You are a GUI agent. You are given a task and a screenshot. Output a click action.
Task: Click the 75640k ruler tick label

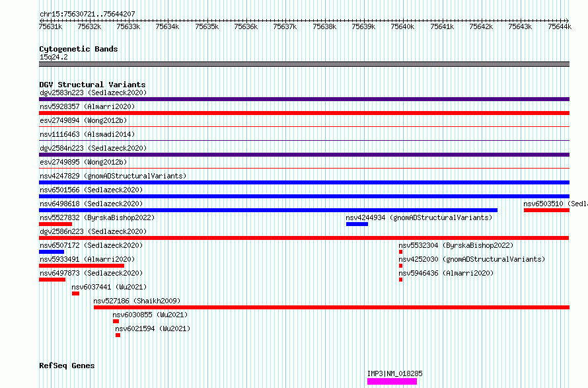(x=402, y=26)
